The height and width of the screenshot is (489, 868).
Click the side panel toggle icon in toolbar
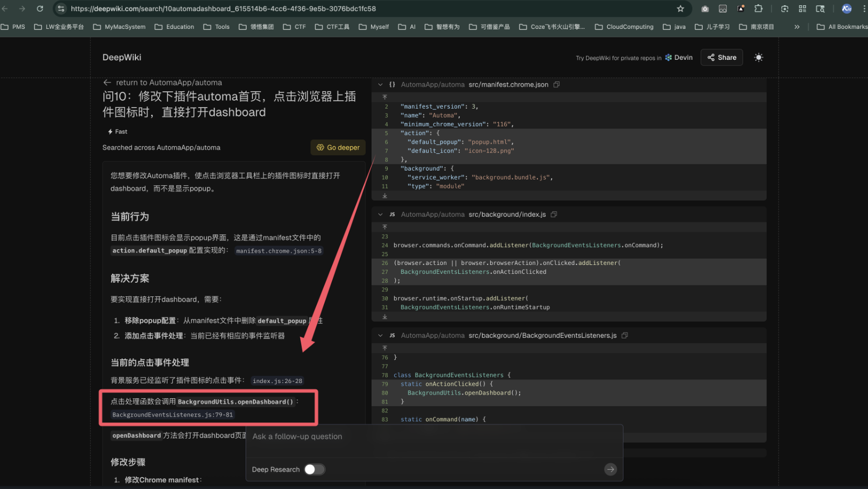pyautogui.click(x=820, y=8)
